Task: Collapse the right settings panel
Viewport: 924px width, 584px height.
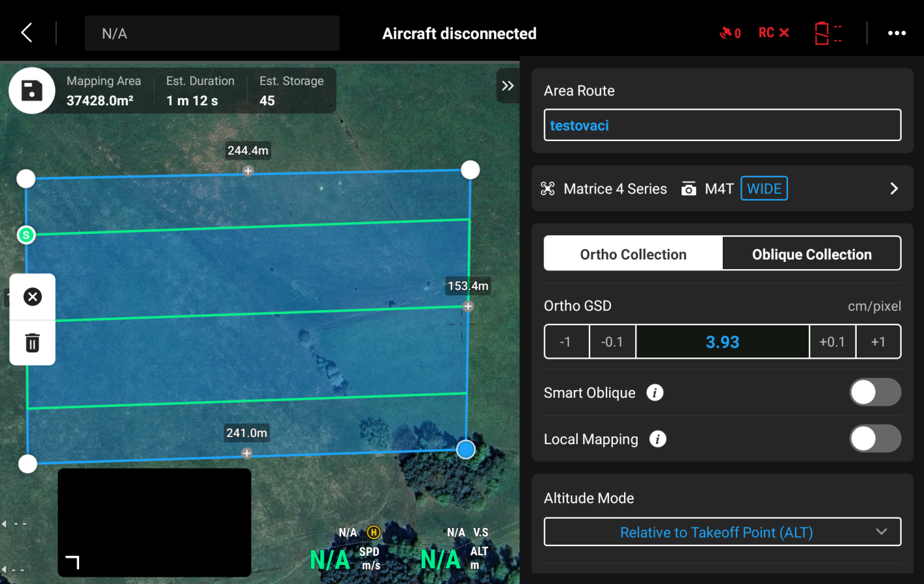Action: pyautogui.click(x=508, y=86)
